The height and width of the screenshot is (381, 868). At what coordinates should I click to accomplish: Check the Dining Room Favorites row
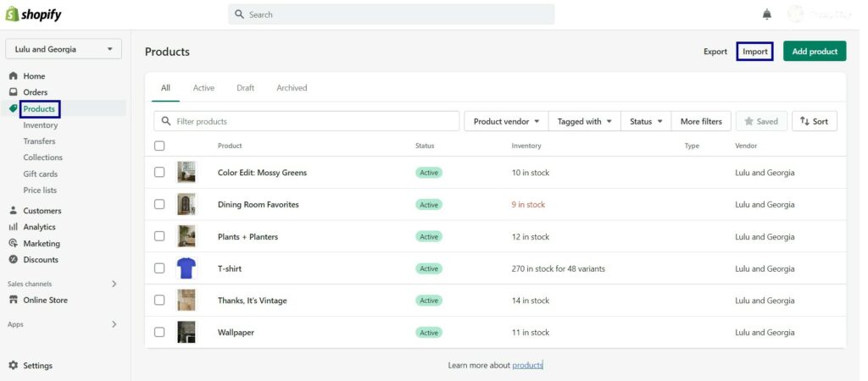pos(159,204)
